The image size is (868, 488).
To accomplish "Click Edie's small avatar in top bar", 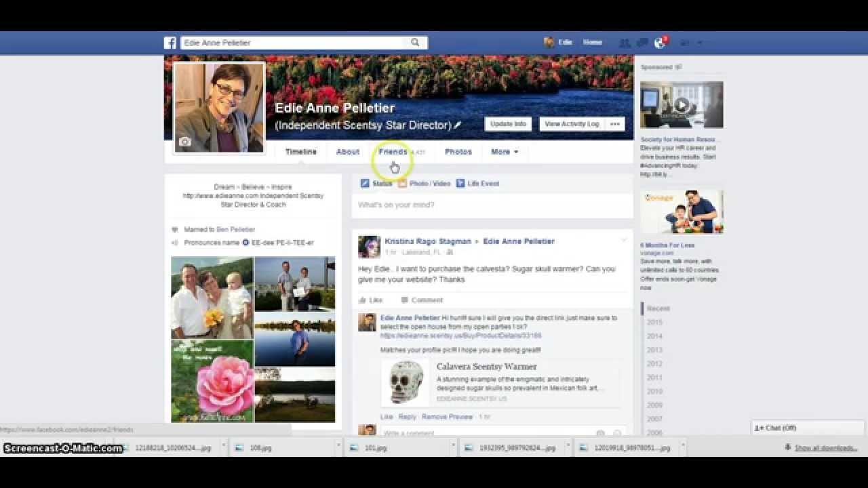I will [549, 43].
